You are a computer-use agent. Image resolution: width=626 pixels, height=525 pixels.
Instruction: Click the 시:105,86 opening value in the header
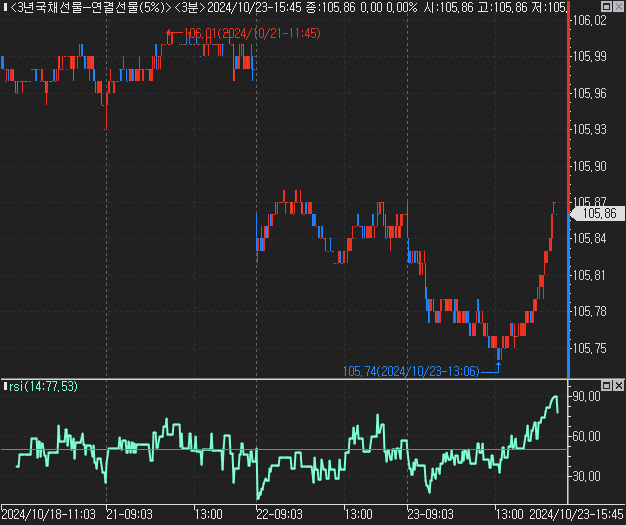coord(448,7)
